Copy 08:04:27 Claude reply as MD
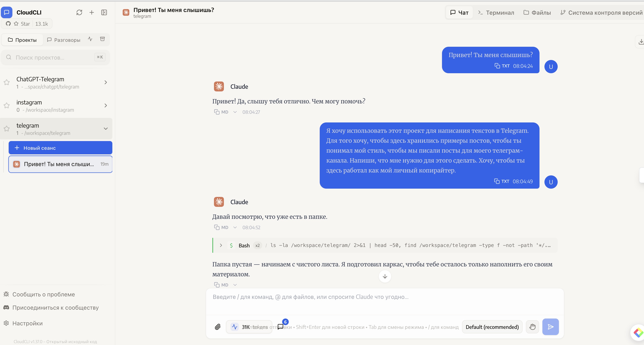This screenshot has height=345, width=644. (221, 112)
